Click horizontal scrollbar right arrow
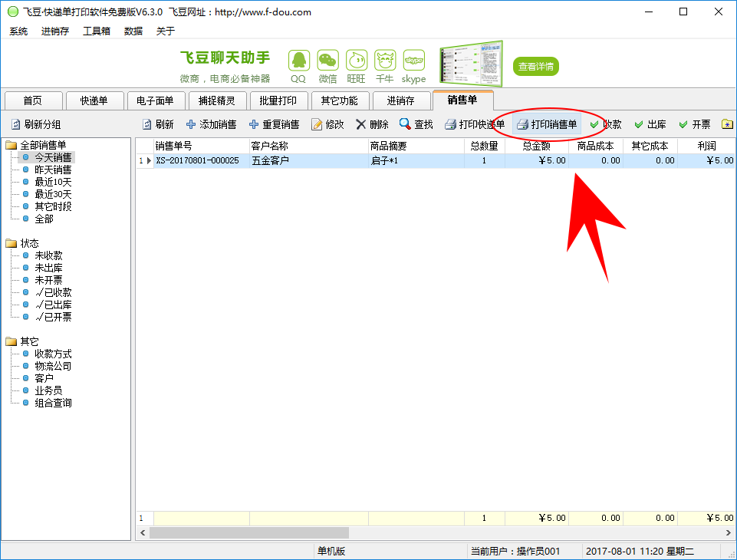The image size is (737, 560). tap(728, 532)
